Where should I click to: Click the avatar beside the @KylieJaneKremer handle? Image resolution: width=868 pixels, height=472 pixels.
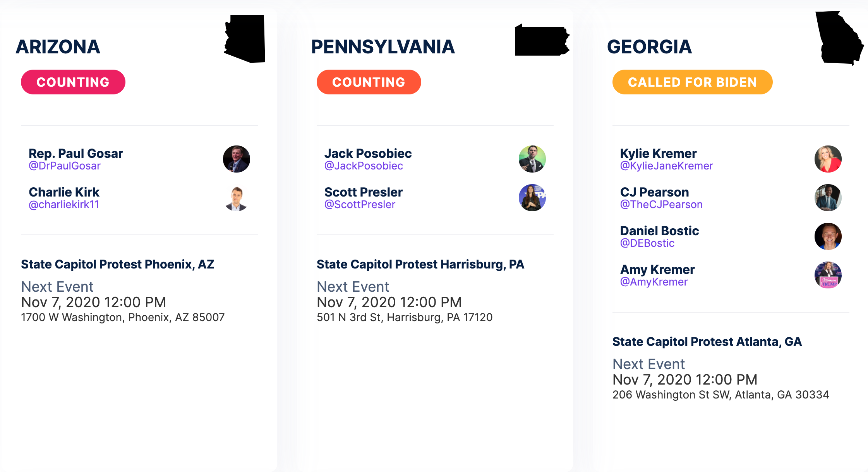tap(828, 159)
